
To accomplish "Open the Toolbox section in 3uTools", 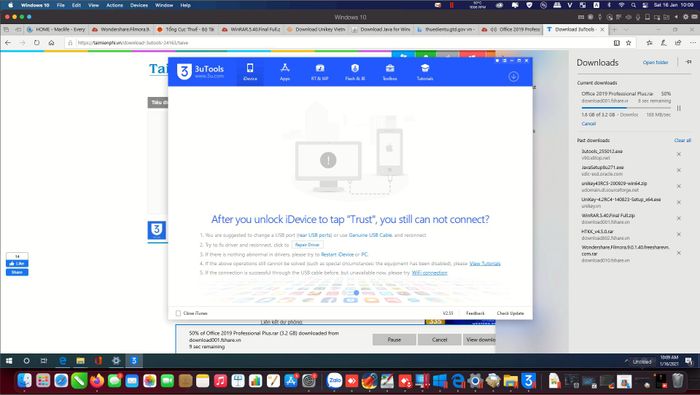I will click(x=390, y=71).
